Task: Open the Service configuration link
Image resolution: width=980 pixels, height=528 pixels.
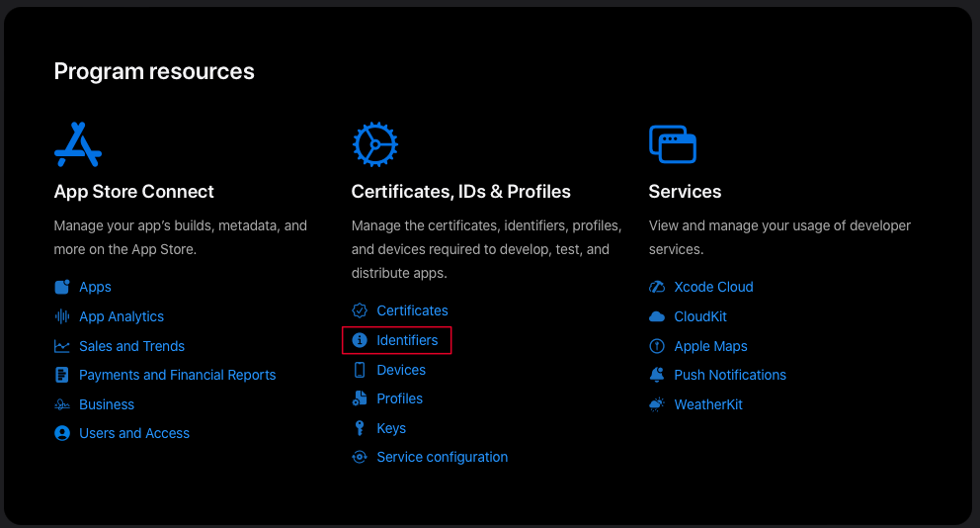Action: coord(443,458)
